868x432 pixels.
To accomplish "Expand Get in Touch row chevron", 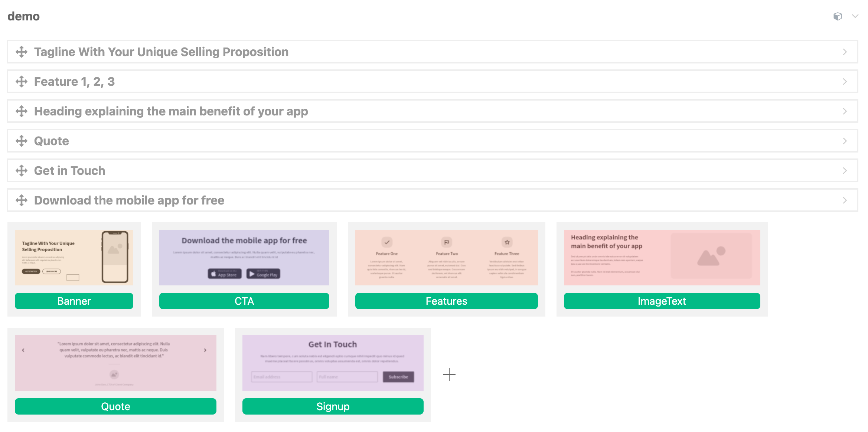I will (845, 171).
